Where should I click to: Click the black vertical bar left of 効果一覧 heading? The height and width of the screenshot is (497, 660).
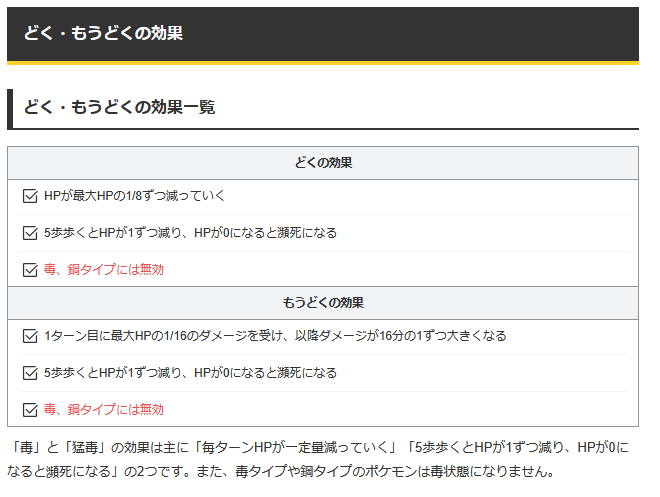[x=10, y=109]
